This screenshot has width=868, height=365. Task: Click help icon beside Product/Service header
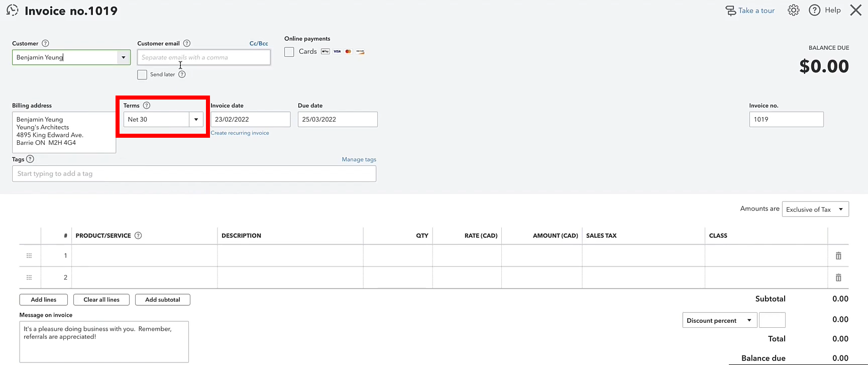click(x=138, y=235)
